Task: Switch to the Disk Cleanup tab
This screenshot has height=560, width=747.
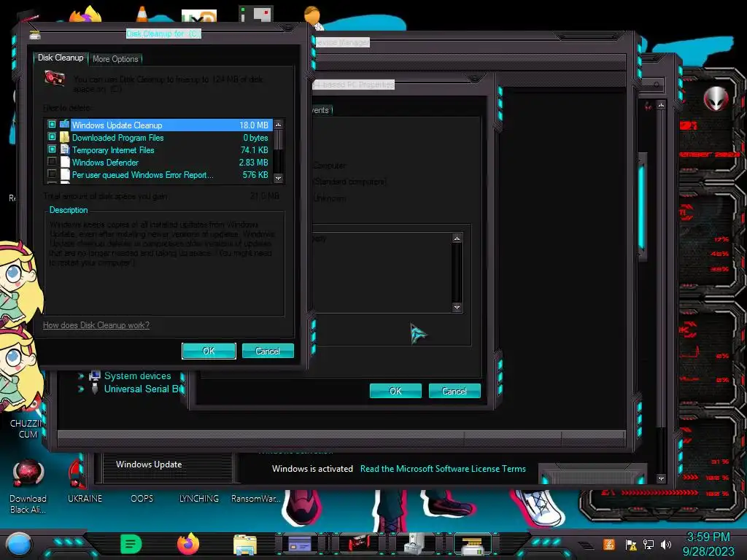Action: click(61, 58)
